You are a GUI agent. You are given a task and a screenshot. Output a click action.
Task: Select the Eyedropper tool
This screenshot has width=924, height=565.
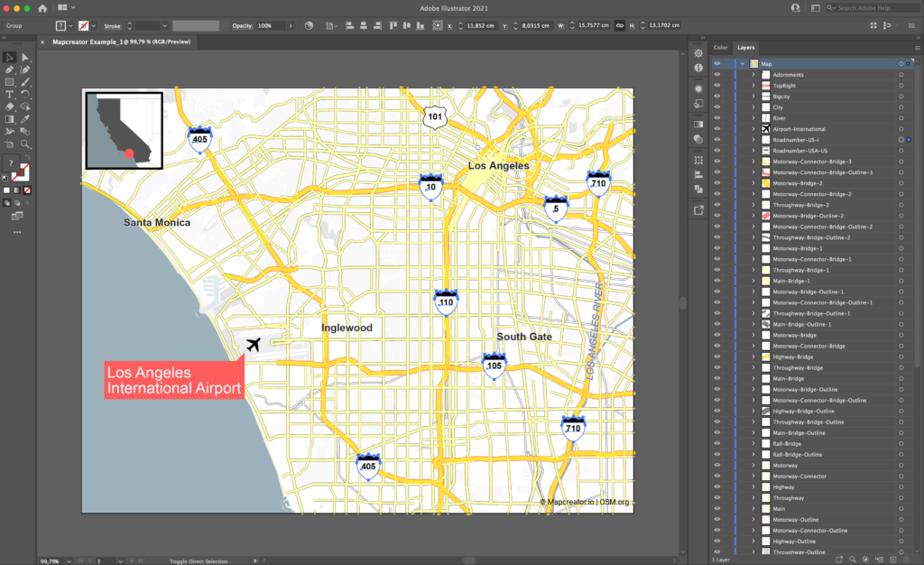[24, 119]
